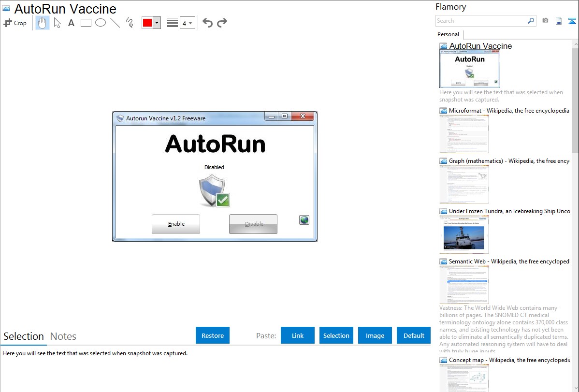Pick the rectangle drawing tool

point(86,23)
